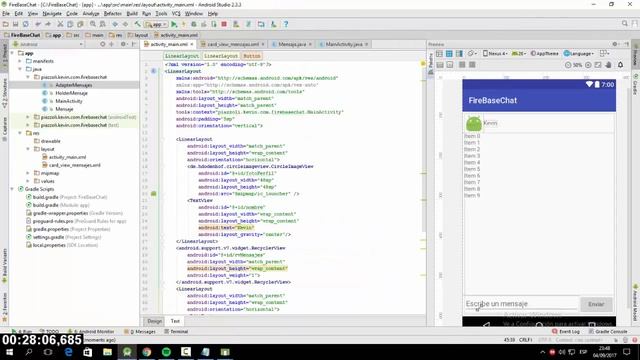Open the Gradle Console button
Image resolution: width=640 pixels, height=360 pixels.
(608, 331)
